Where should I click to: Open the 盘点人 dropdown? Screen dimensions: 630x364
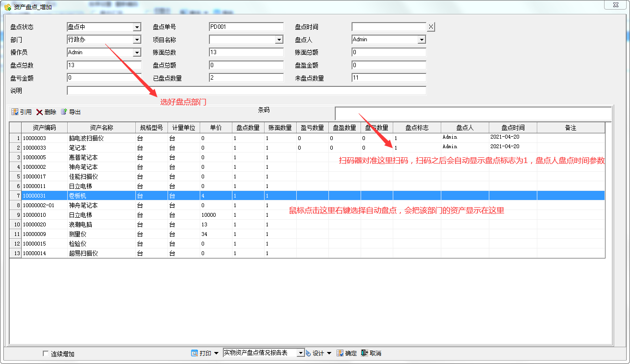[422, 40]
